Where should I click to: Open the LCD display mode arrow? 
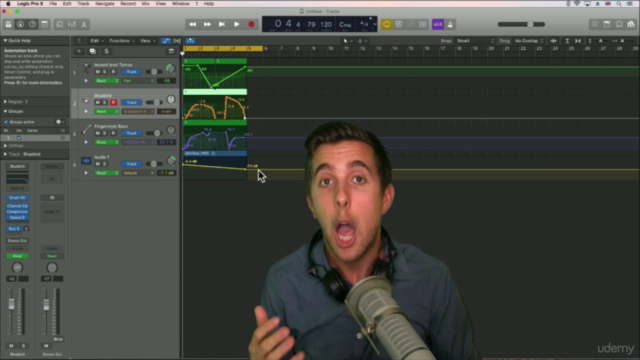coord(375,24)
